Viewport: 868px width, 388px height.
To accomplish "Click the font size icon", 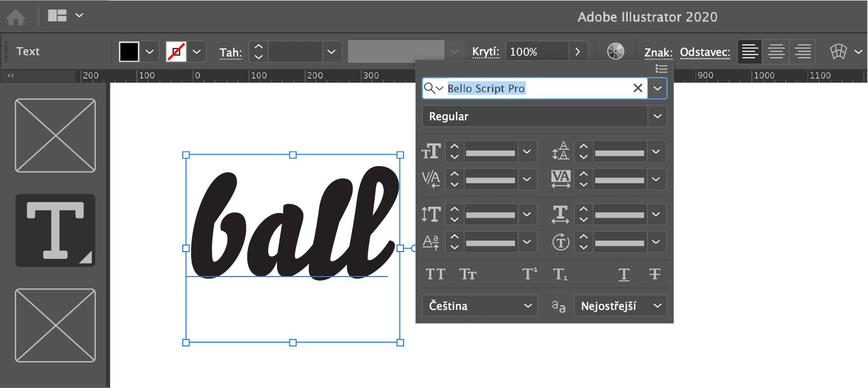I will pyautogui.click(x=431, y=152).
